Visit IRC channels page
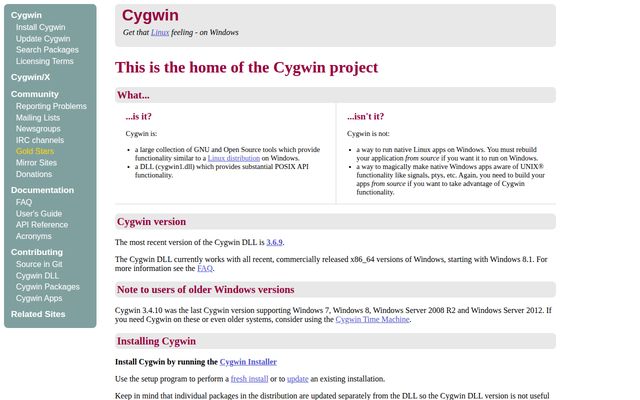This screenshot has height=400, width=640. [x=40, y=140]
